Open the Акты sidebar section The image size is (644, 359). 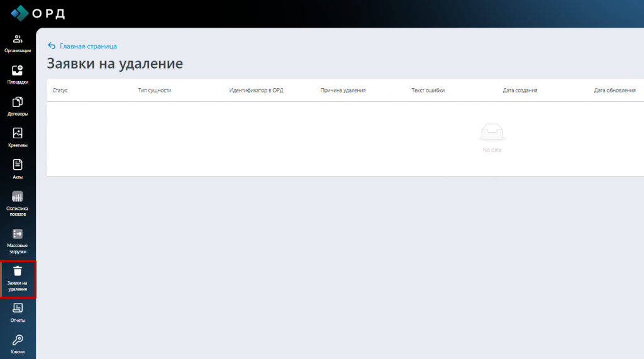pos(17,170)
